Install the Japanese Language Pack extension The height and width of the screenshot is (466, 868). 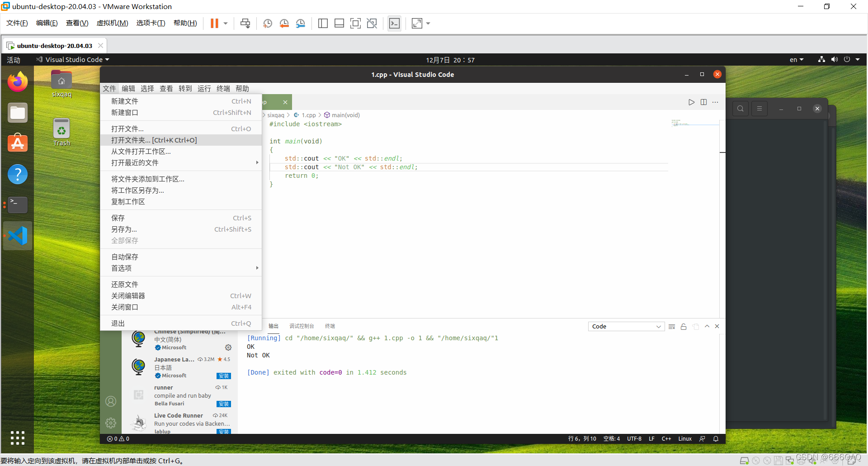tap(224, 376)
